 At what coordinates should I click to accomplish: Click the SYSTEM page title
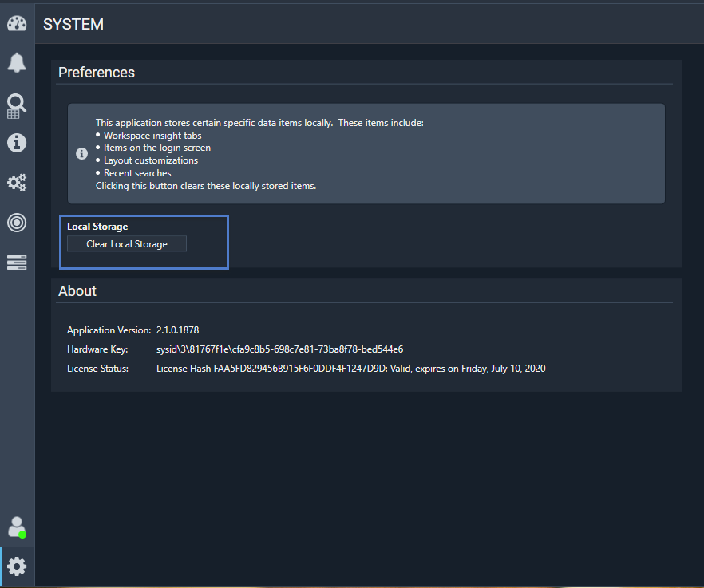73,24
